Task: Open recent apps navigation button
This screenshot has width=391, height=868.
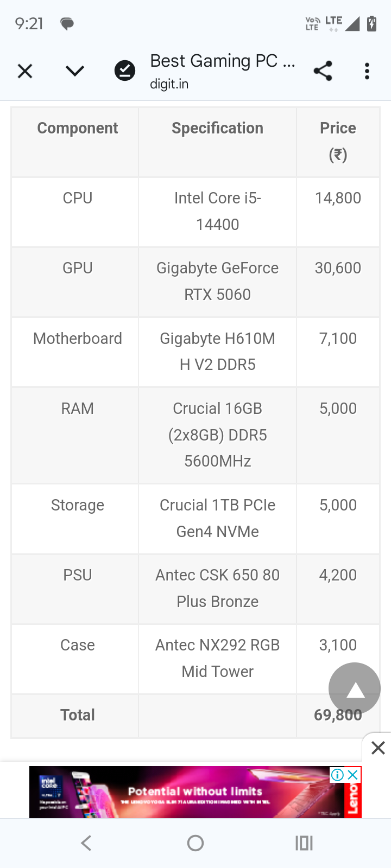Action: click(304, 843)
